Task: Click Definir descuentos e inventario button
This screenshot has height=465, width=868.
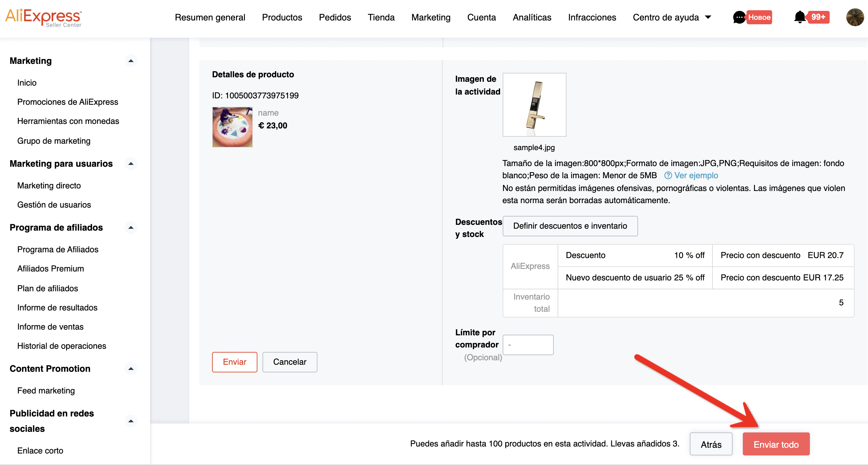Action: pos(570,226)
